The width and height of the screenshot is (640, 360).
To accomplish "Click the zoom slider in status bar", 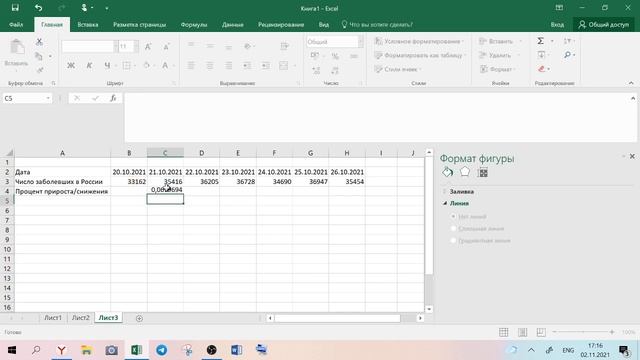I will [x=583, y=332].
